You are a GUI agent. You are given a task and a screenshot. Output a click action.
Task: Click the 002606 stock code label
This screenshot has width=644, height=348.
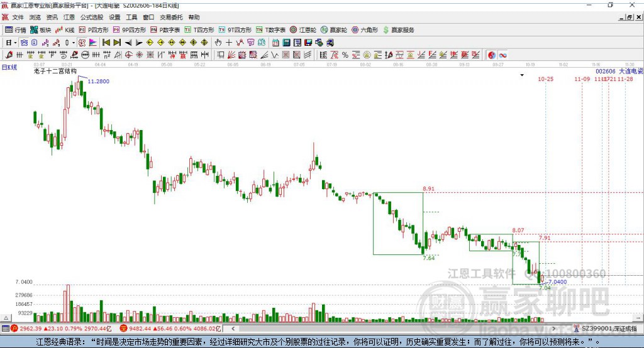[x=606, y=71]
